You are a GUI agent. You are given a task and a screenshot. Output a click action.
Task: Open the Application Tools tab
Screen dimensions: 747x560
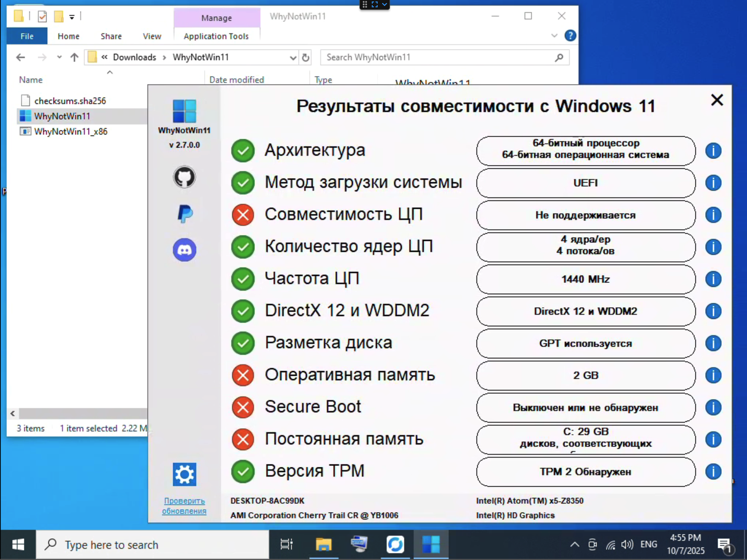(x=216, y=36)
